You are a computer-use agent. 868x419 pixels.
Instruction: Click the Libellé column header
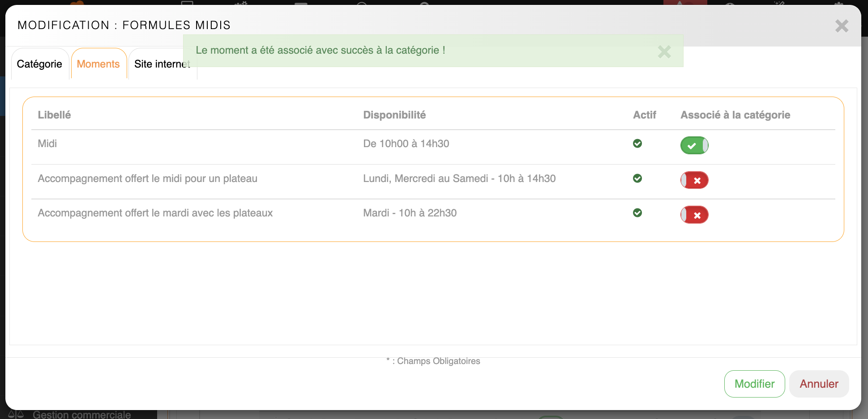click(54, 115)
